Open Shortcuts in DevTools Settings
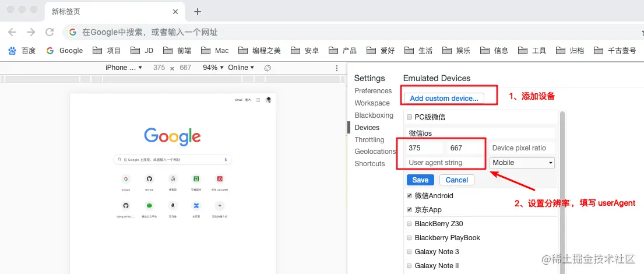644x274 pixels. tap(369, 163)
